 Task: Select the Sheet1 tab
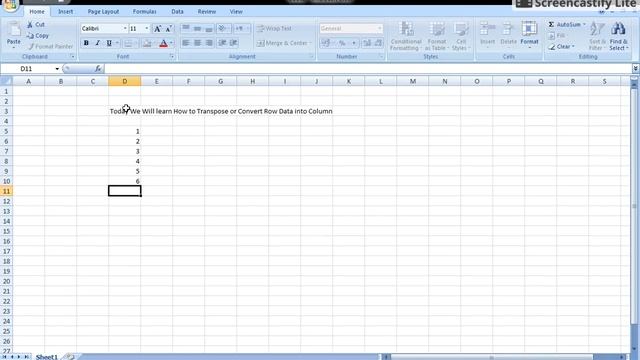click(47, 357)
